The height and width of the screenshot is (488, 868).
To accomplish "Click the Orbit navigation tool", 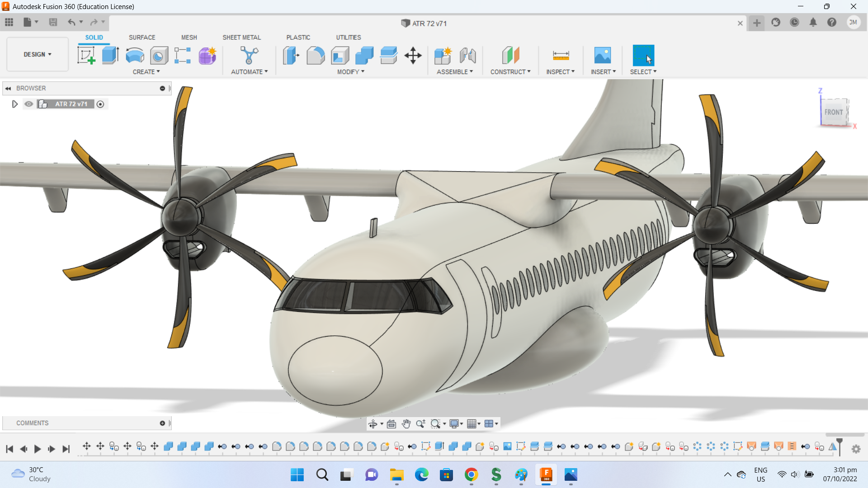I will pos(373,424).
